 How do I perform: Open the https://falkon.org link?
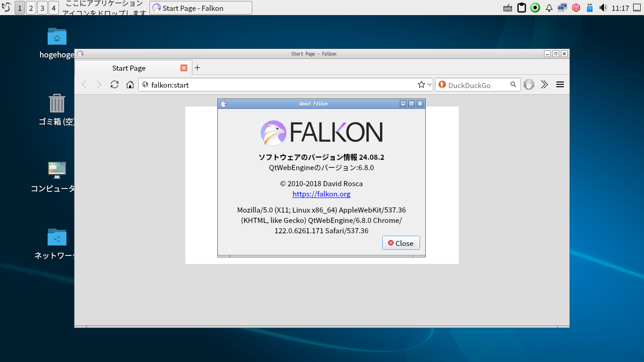click(x=322, y=194)
